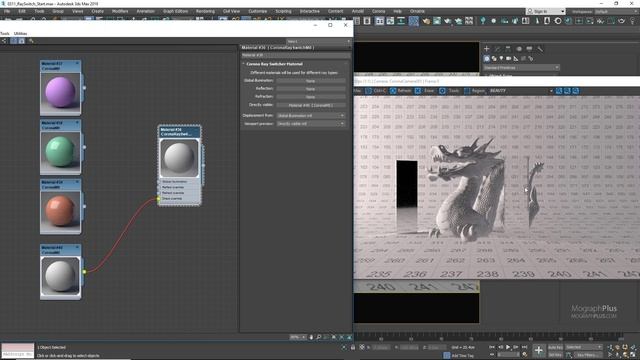The image size is (640, 360).
Task: Open the Selected key filter dropdown
Action: [584, 347]
